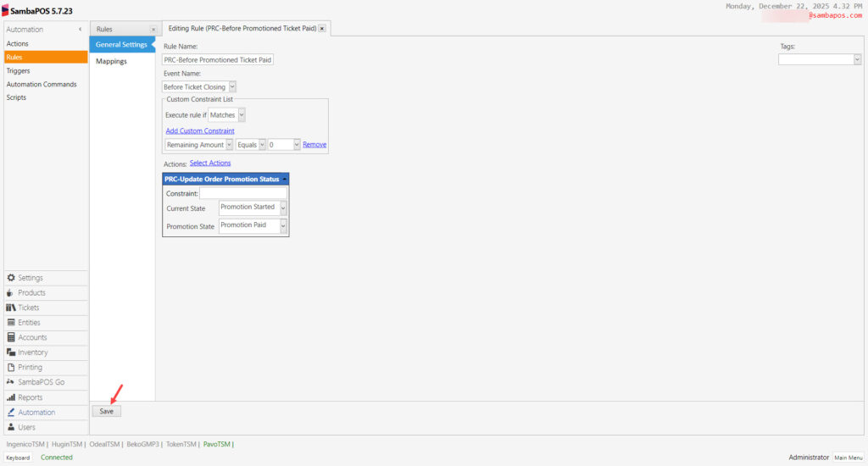Viewport: 868px width, 466px height.
Task: Click the Save button
Action: 107,411
